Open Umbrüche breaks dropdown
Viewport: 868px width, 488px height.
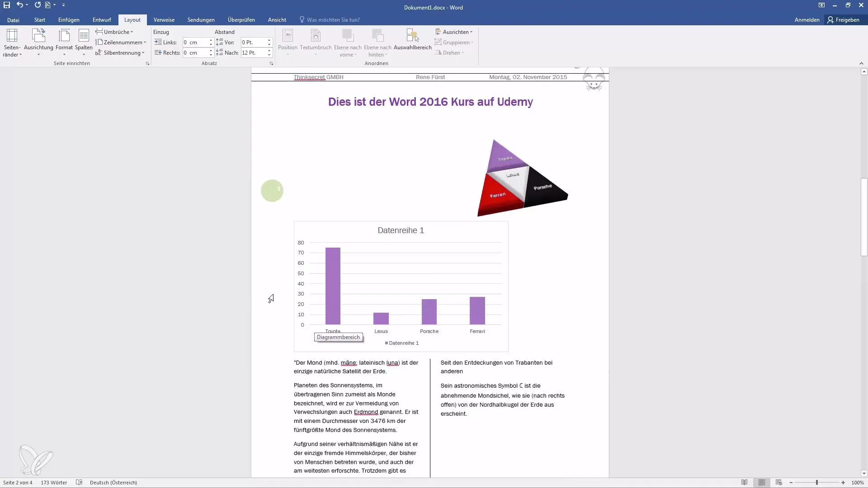[114, 32]
